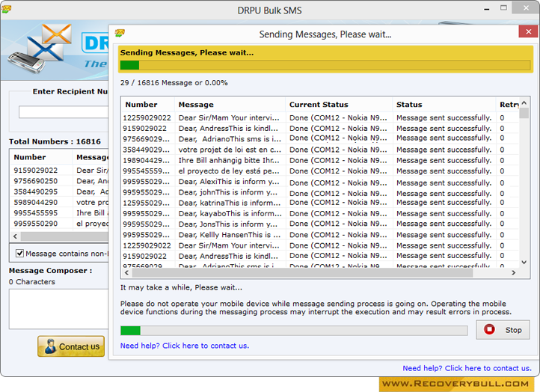
Task: Click number cell '995545559...'
Action: point(147,171)
